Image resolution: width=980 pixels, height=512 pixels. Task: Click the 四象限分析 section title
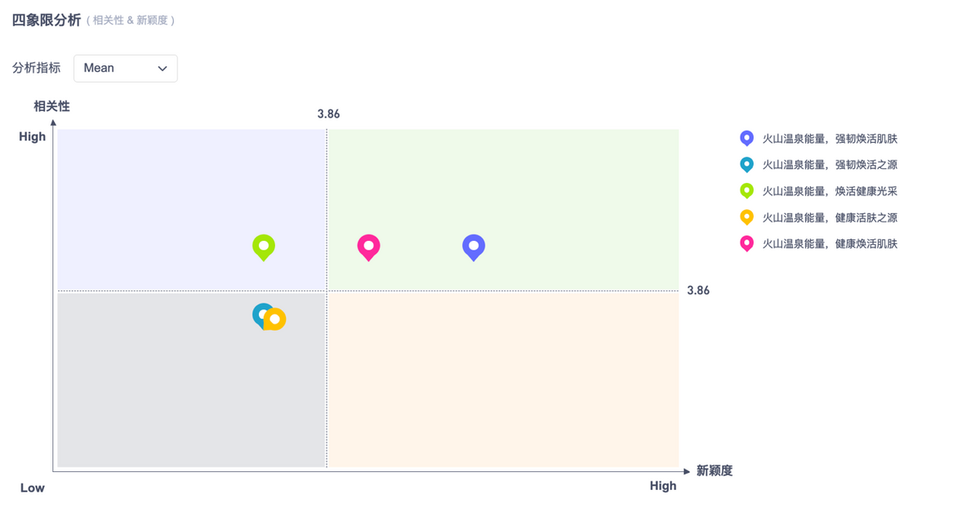(x=47, y=20)
